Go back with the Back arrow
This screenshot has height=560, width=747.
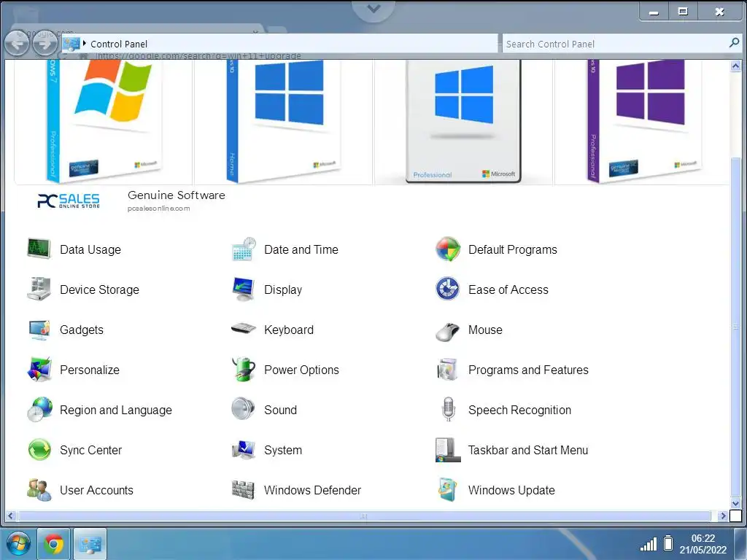tap(18, 44)
